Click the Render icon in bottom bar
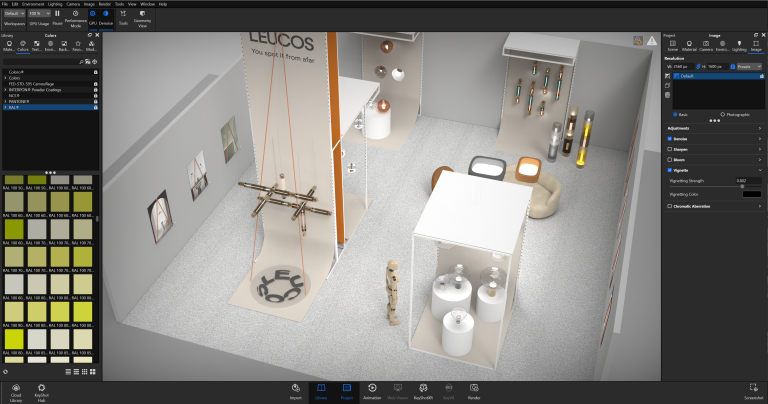Image resolution: width=768 pixels, height=404 pixels. [x=474, y=388]
